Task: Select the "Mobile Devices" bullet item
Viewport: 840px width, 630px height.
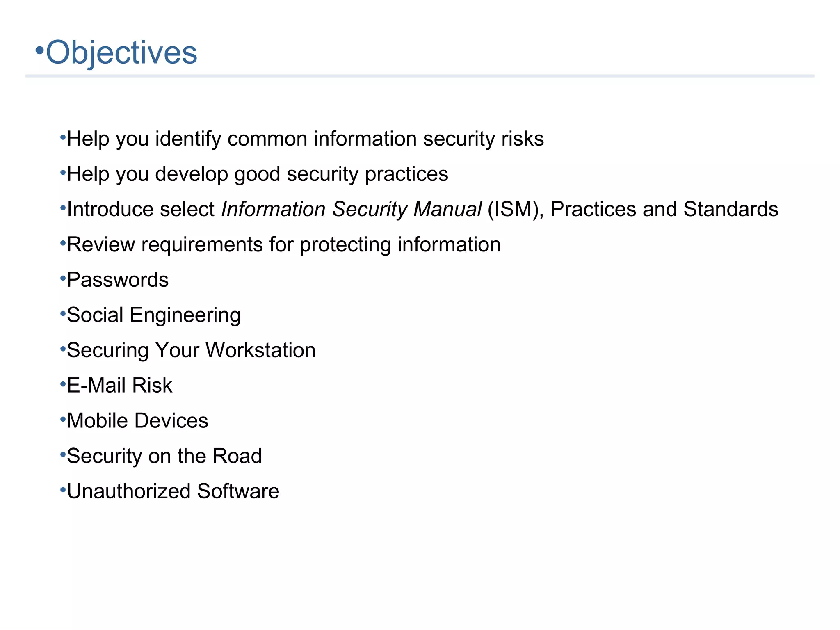Action: (x=137, y=421)
